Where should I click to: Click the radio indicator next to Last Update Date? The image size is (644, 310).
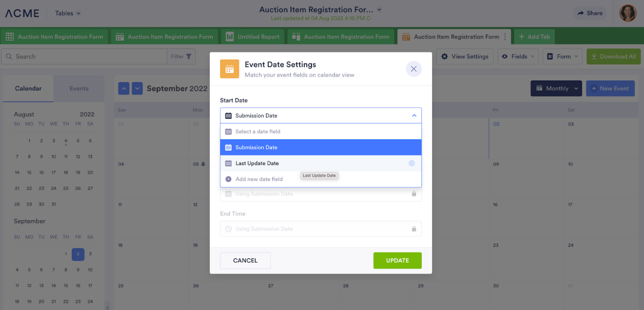pyautogui.click(x=412, y=163)
